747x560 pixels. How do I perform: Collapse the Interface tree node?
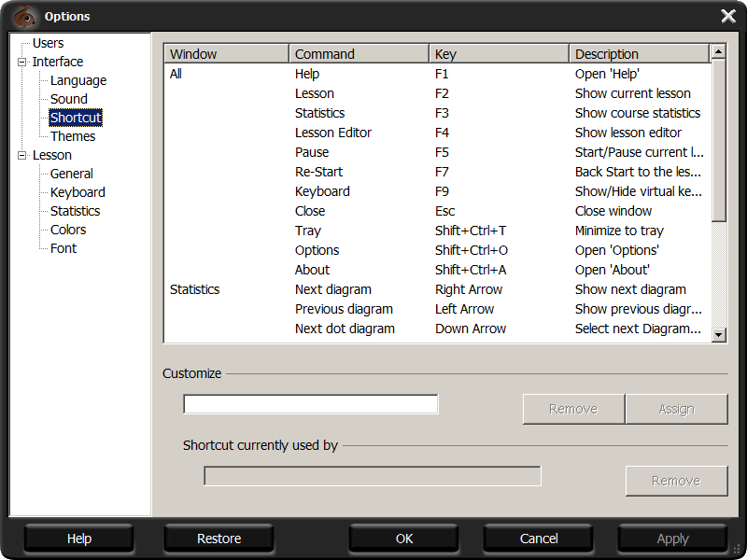[x=22, y=62]
